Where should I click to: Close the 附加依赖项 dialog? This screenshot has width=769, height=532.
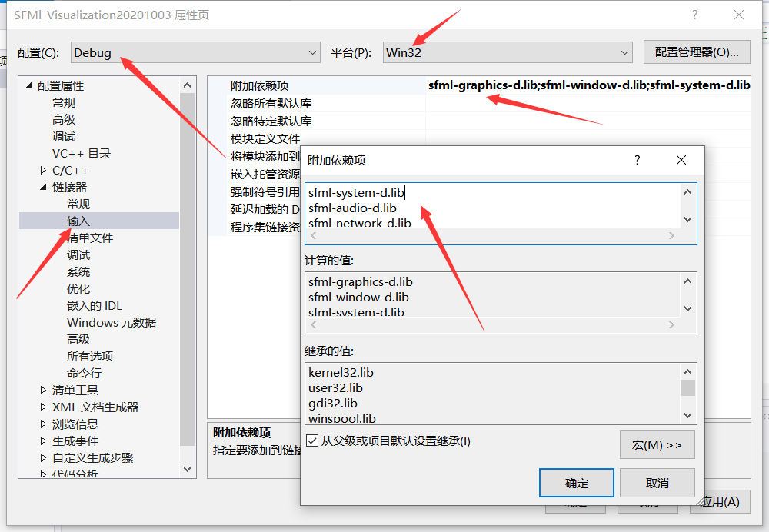point(681,160)
